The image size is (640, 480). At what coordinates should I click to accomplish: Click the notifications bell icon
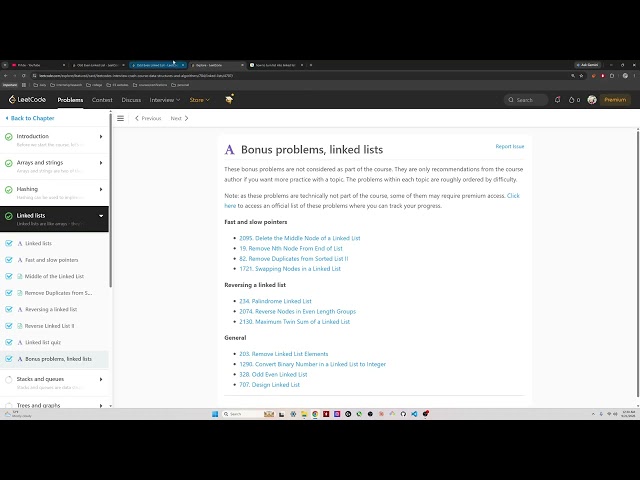tap(557, 100)
